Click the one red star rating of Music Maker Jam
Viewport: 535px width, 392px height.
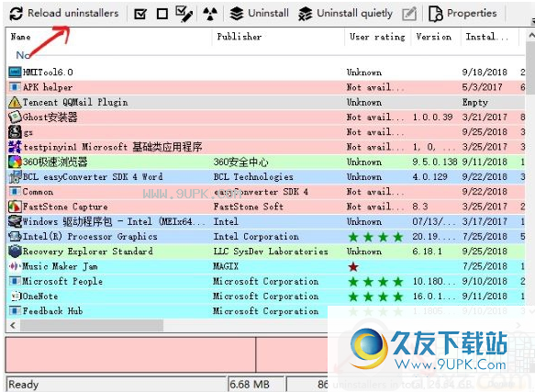(353, 266)
